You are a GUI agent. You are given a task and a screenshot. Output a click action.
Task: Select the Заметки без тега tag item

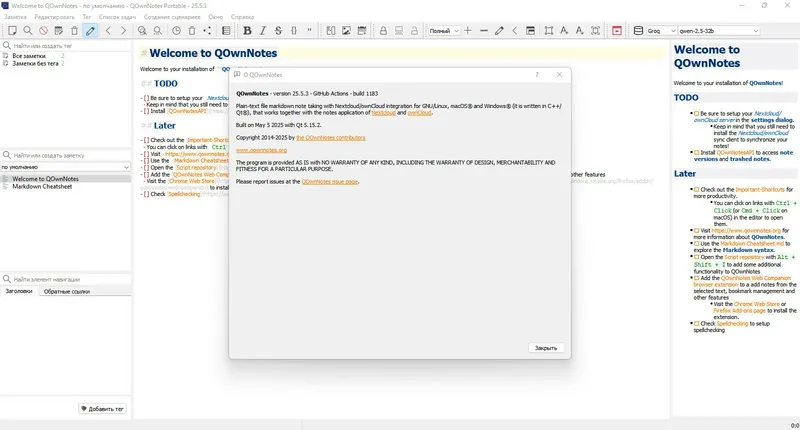pos(35,63)
